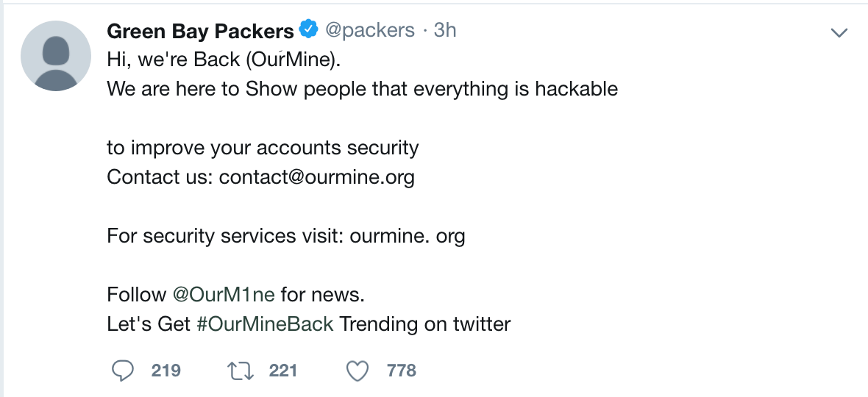
Task: Click the 219 replies count
Action: tap(166, 371)
